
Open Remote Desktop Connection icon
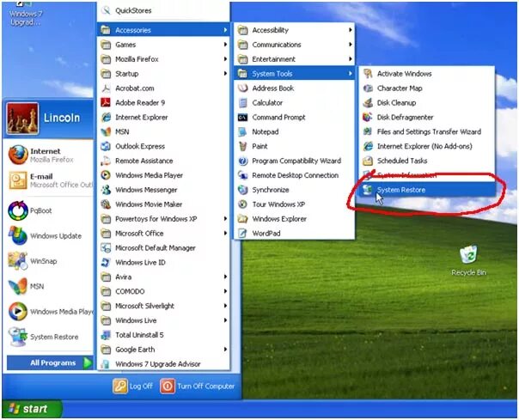[243, 175]
